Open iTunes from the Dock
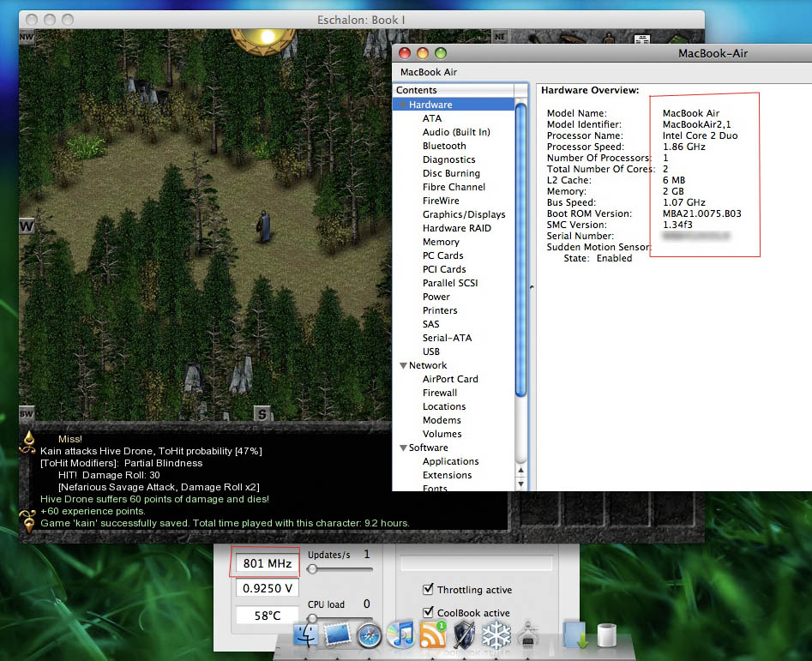The width and height of the screenshot is (812, 661). [x=400, y=634]
